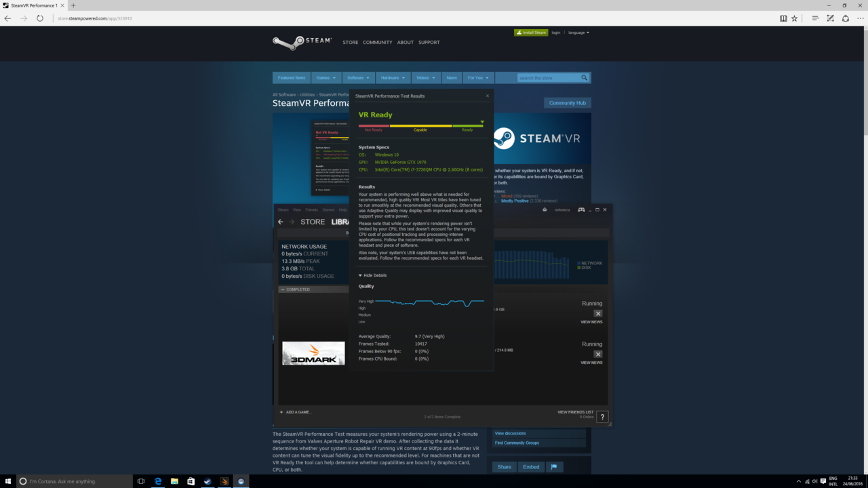The height and width of the screenshot is (488, 868).
Task: Open the Featured Items tab
Action: pos(292,78)
